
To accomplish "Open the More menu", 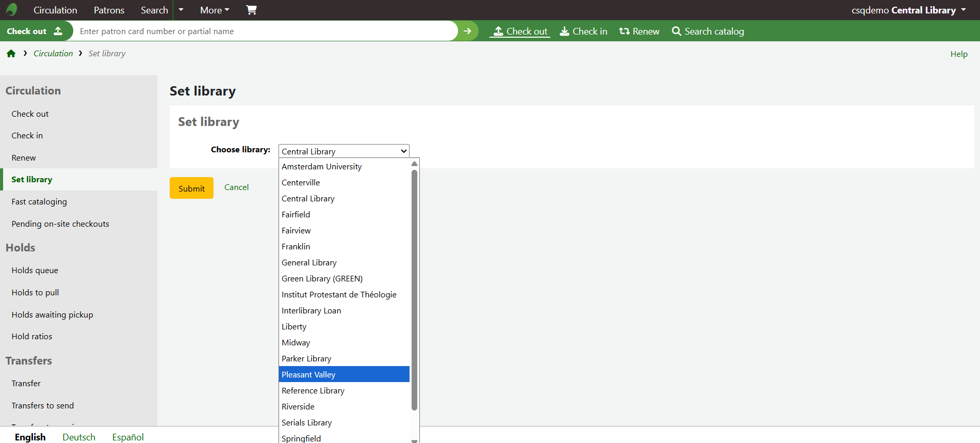I will [x=215, y=10].
